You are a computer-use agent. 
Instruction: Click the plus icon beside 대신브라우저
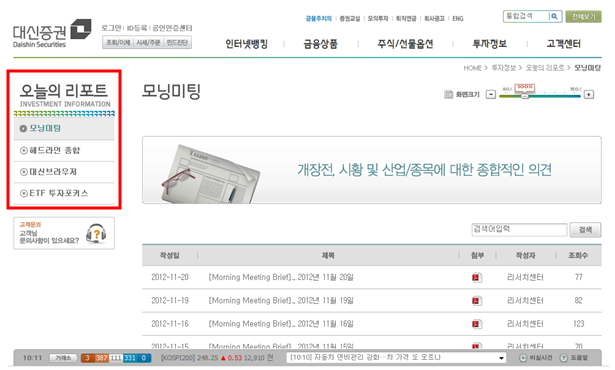click(x=24, y=172)
